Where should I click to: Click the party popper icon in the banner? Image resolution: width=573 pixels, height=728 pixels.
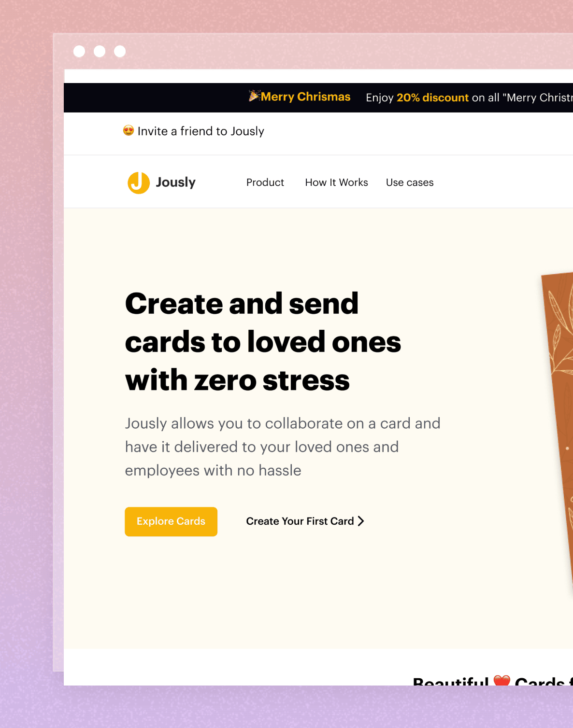[255, 96]
